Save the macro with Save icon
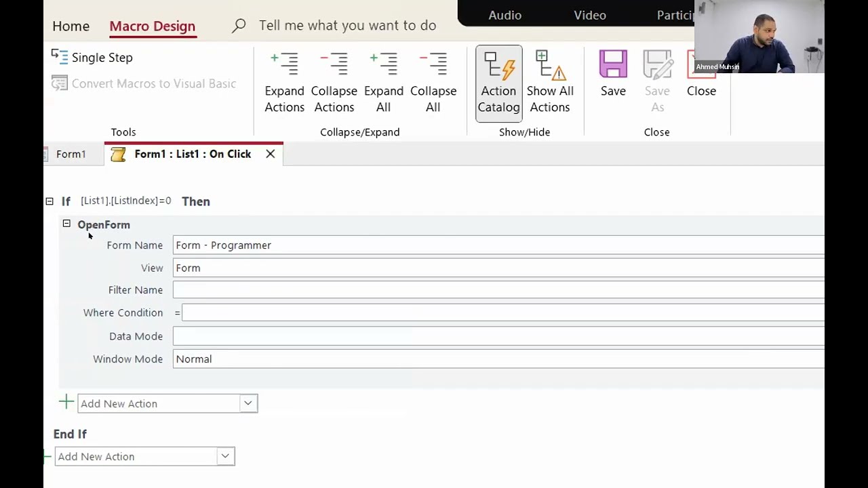The width and height of the screenshot is (868, 488). click(x=613, y=65)
